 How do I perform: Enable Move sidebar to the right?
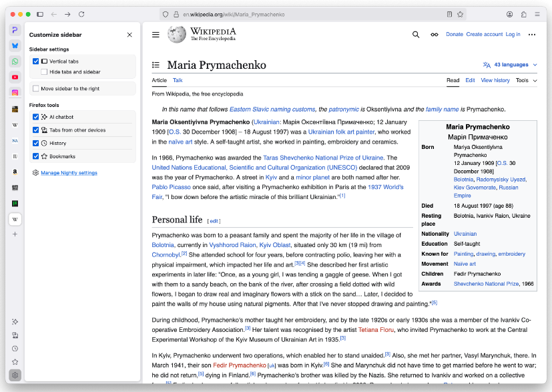[36, 88]
